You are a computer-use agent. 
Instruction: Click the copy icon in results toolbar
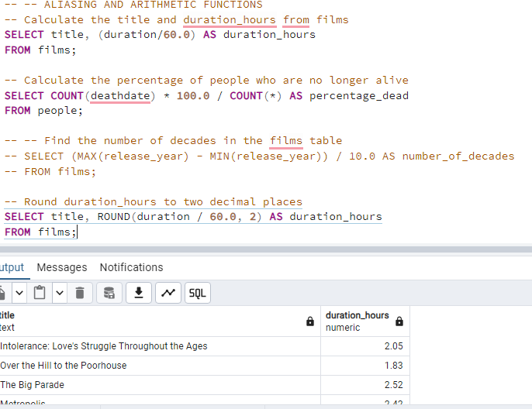3,293
